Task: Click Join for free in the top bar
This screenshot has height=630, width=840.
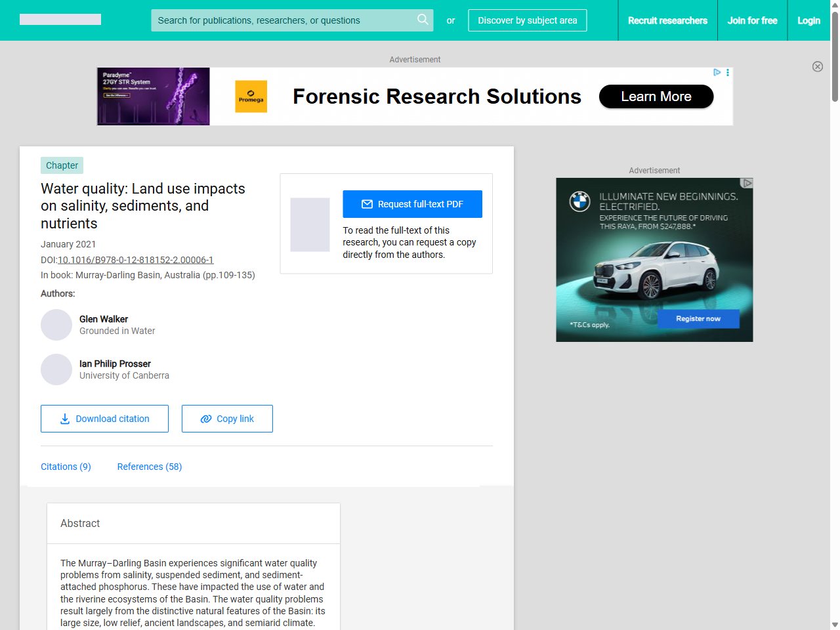Action: tap(752, 20)
